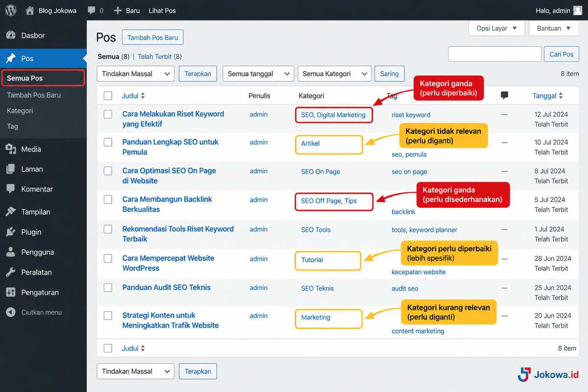Mark the Cara Membangun Backlink Berkualitas checkbox
Viewport: 588px width, 392px height.
click(108, 199)
